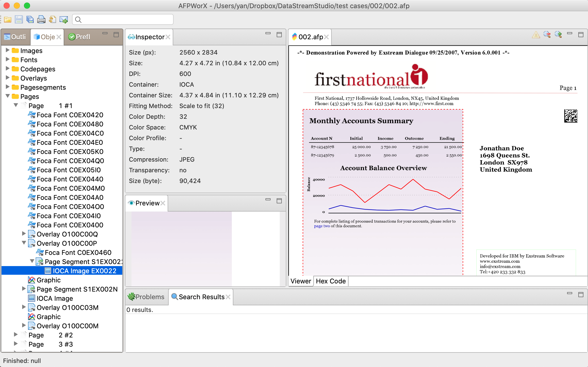This screenshot has width=588, height=367.
Task: Click the zoom out magnifier icon
Action: point(547,34)
